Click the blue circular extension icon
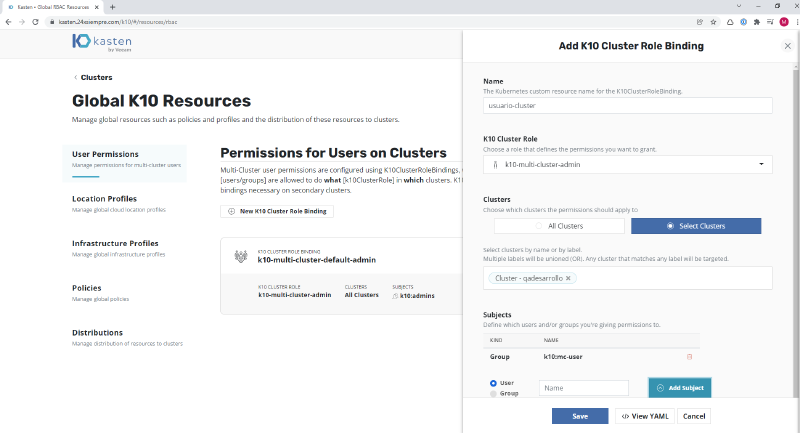Image resolution: width=800 pixels, height=433 pixels. click(x=743, y=22)
